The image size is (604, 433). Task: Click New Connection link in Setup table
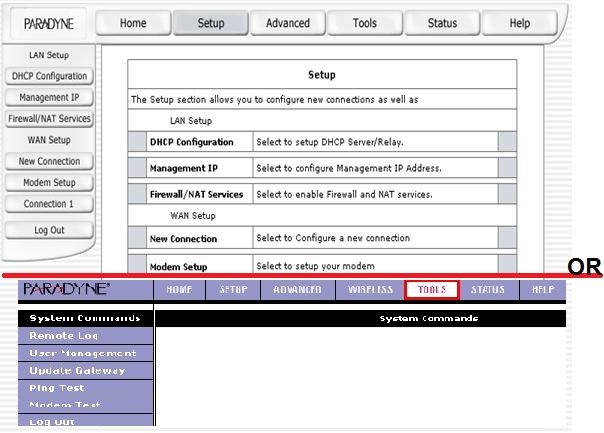pos(183,239)
